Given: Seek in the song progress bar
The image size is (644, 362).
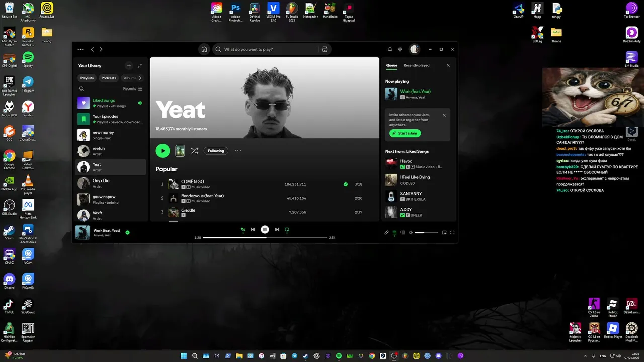Looking at the screenshot, I should coord(265,237).
